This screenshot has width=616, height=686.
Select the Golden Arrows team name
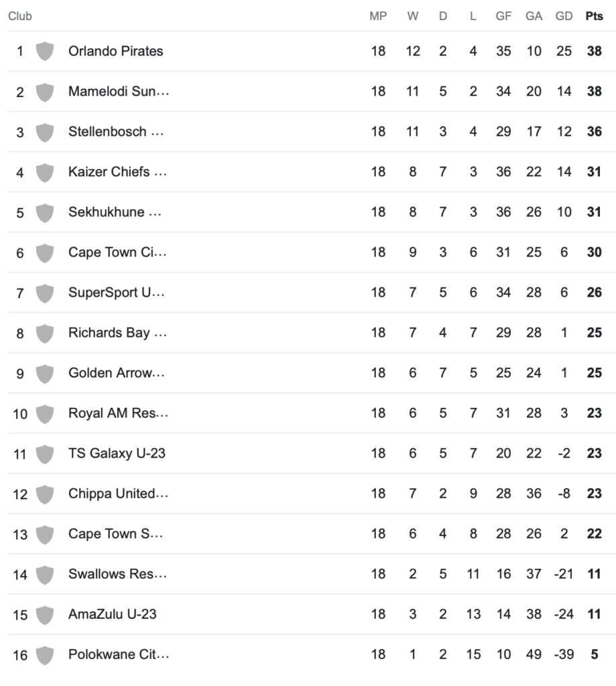tap(117, 373)
